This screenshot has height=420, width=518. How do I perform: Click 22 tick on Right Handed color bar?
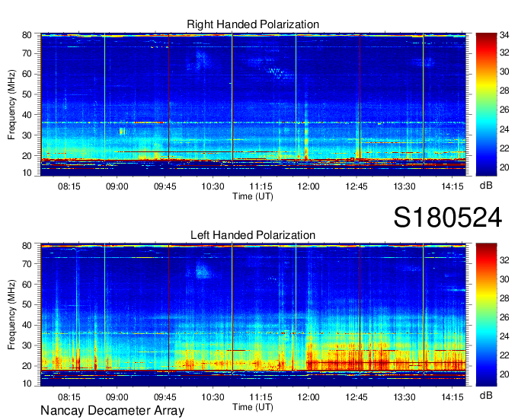click(x=504, y=148)
